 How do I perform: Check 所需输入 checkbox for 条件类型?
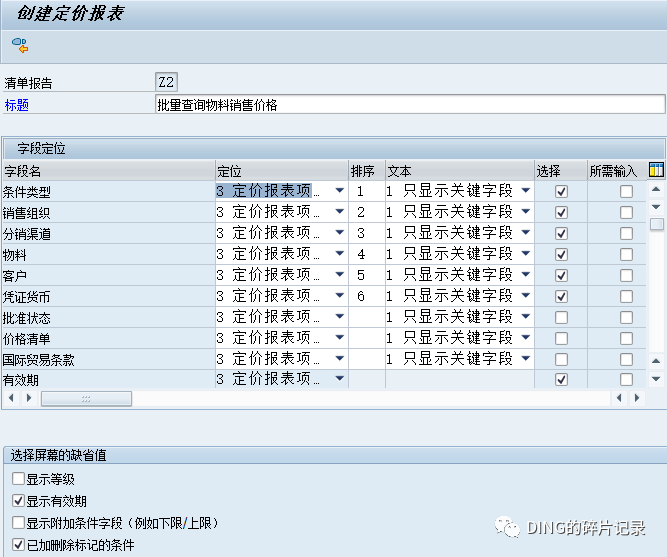point(626,191)
